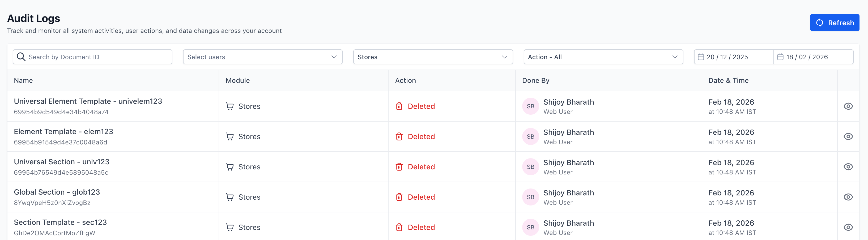Sort by the Name column header

pyautogui.click(x=23, y=80)
